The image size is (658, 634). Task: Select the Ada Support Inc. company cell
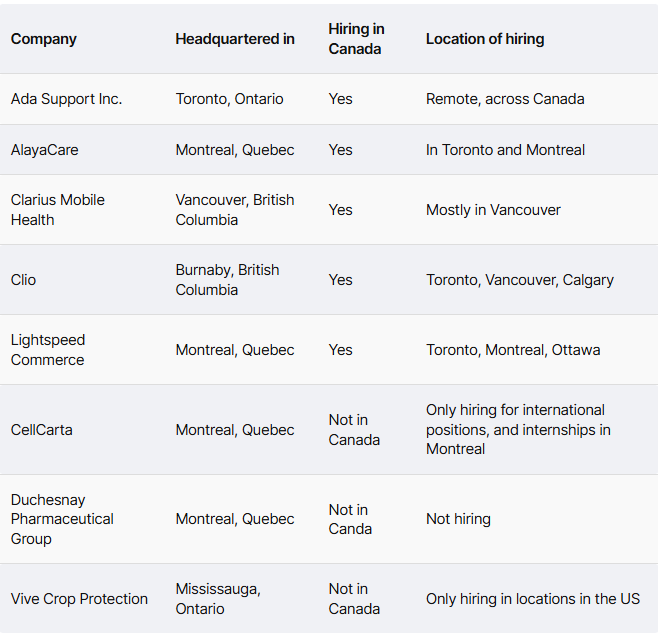(67, 99)
